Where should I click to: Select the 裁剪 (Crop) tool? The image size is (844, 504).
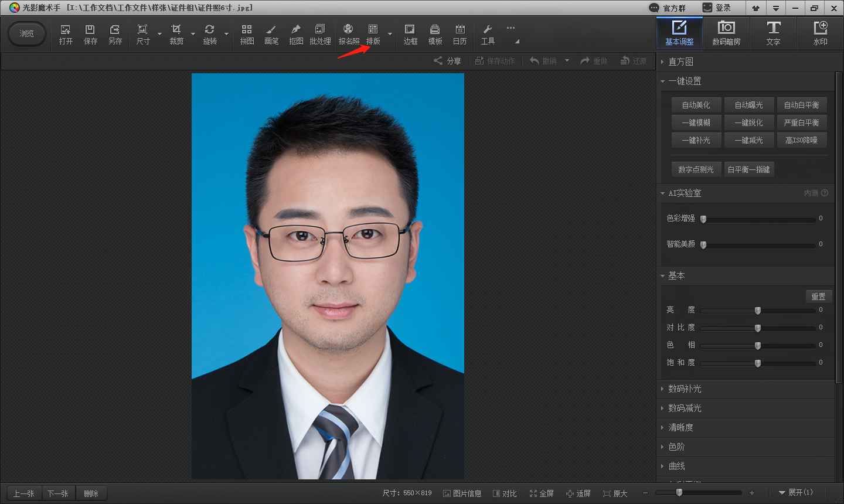(x=176, y=34)
